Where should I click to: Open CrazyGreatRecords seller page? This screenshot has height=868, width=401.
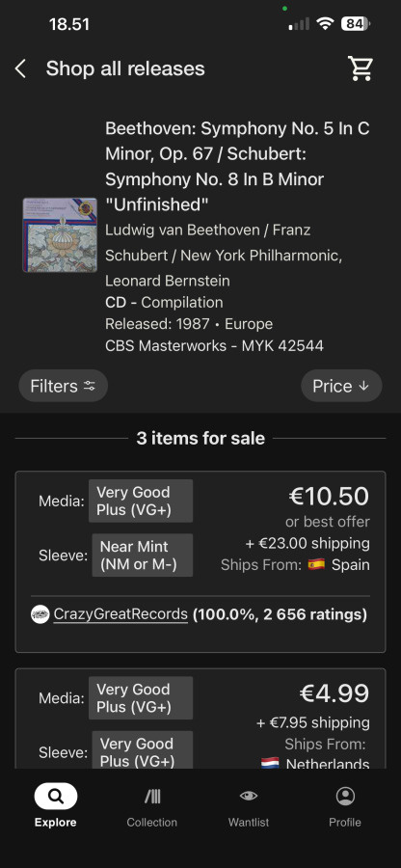pyautogui.click(x=120, y=614)
